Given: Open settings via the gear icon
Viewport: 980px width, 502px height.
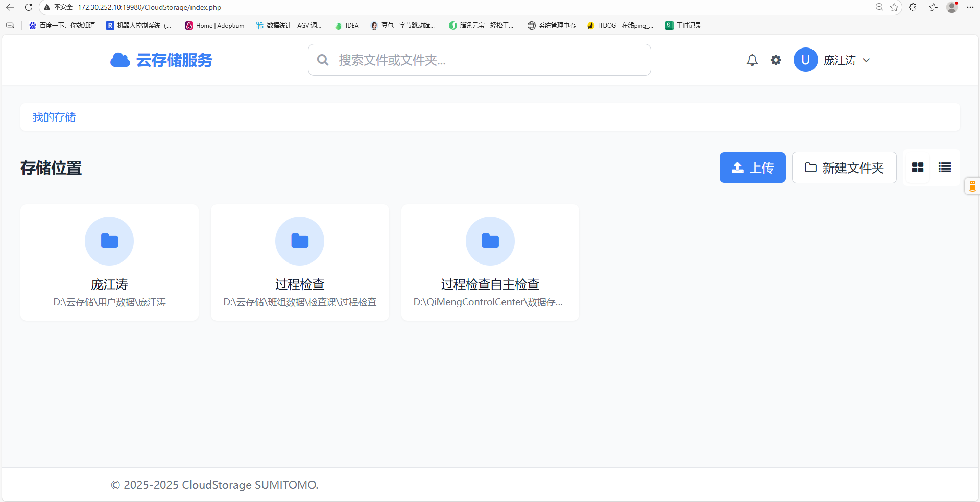Looking at the screenshot, I should pyautogui.click(x=776, y=60).
